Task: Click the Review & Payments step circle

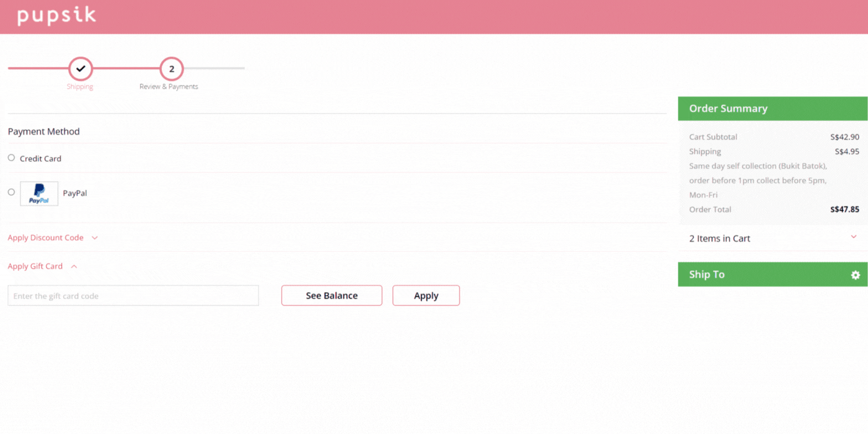Action: [170, 69]
